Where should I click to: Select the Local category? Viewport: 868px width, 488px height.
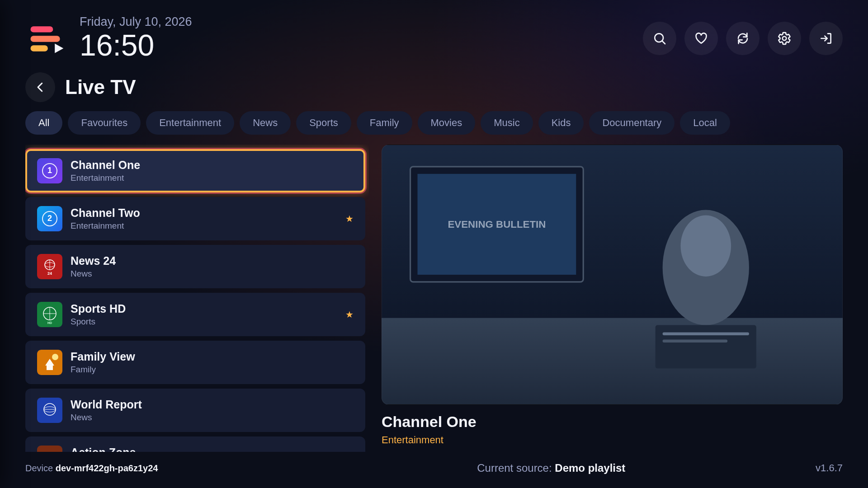[705, 123]
